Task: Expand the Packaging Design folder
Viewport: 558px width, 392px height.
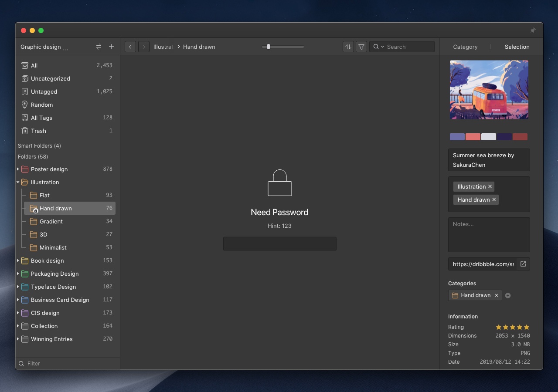Action: pyautogui.click(x=18, y=274)
